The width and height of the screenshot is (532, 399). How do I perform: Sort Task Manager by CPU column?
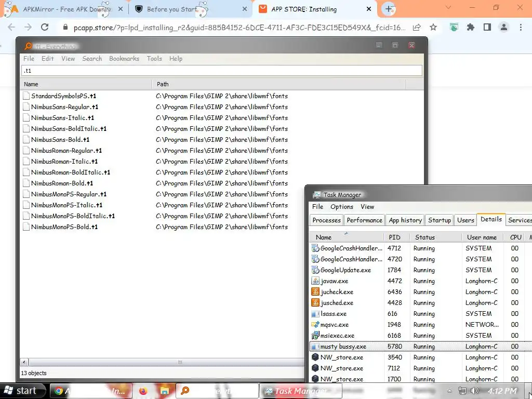pos(515,237)
